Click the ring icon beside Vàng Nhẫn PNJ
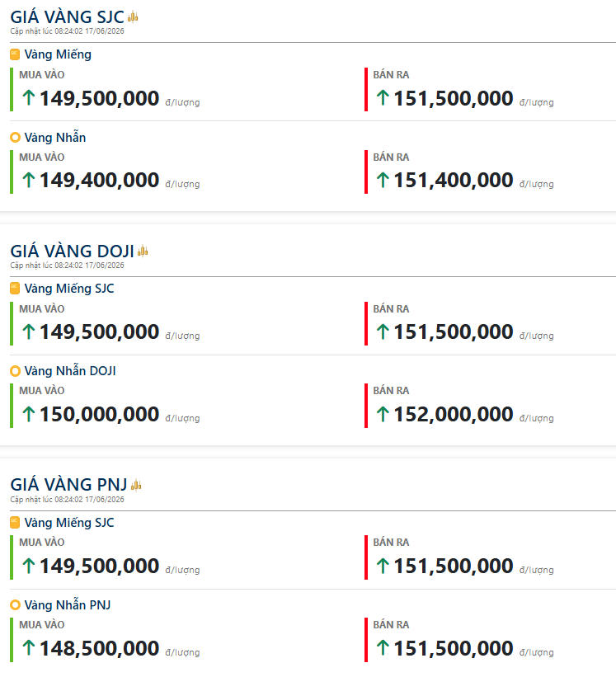Image resolution: width=616 pixels, height=677 pixels. pyautogui.click(x=15, y=605)
